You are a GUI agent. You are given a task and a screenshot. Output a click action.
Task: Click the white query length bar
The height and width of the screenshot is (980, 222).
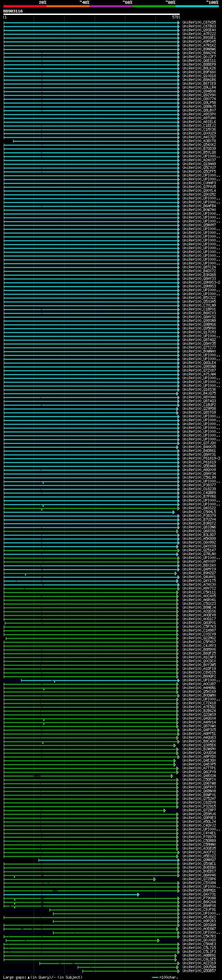point(92,15)
